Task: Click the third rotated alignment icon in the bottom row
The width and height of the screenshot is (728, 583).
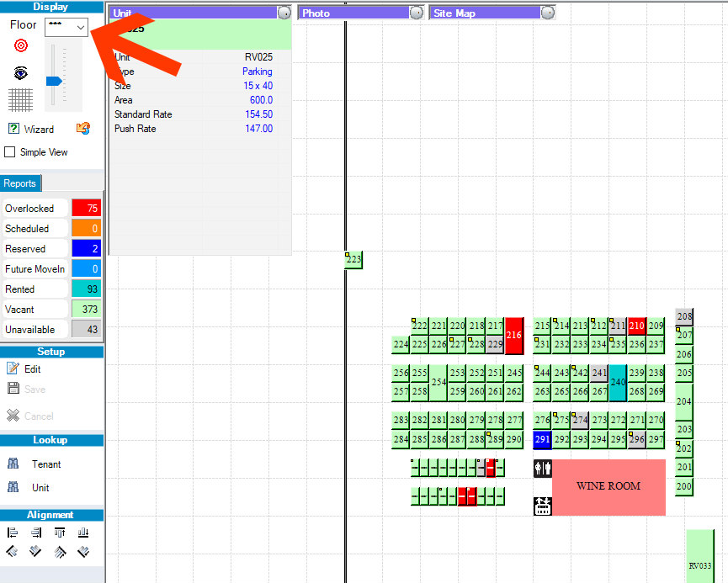Action: (60, 551)
